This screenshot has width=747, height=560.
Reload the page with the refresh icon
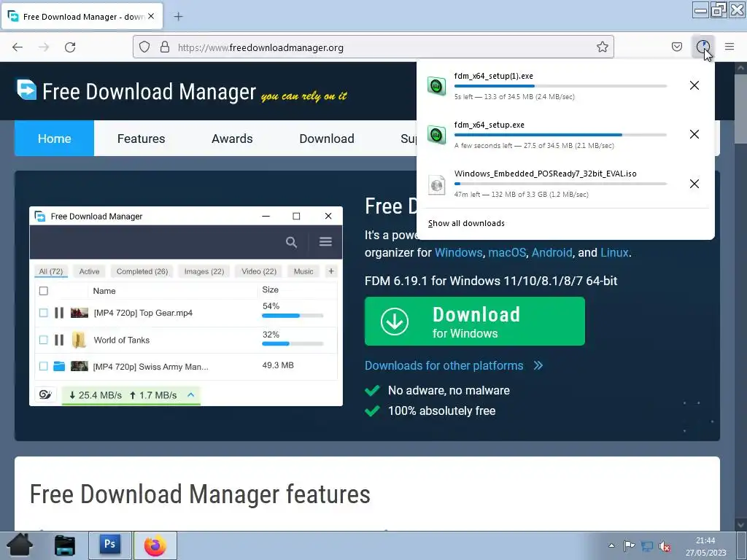(x=70, y=47)
